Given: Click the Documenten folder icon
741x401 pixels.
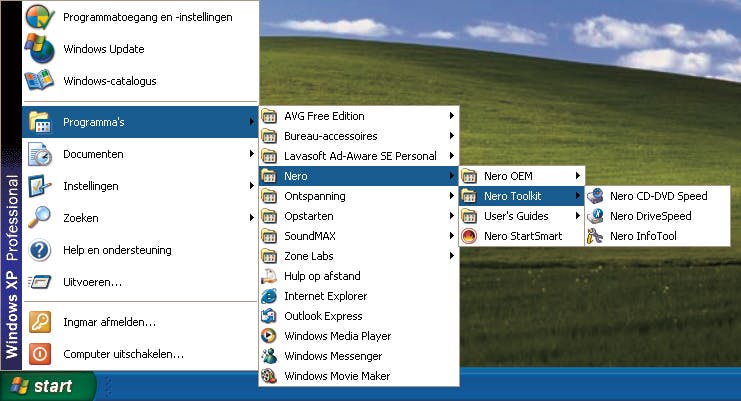Looking at the screenshot, I should point(40,154).
